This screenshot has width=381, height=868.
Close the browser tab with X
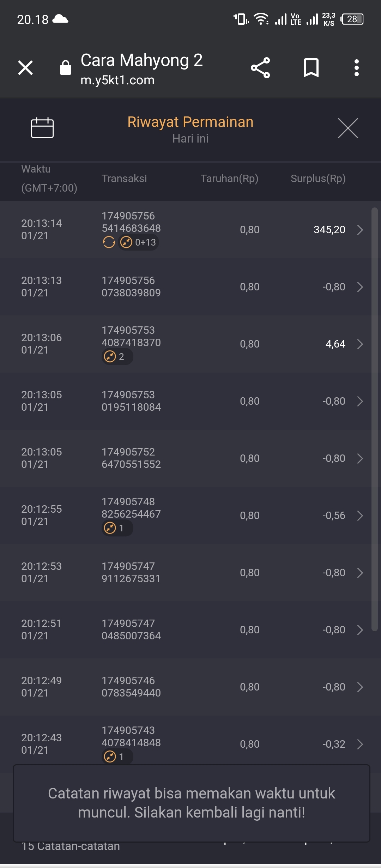pyautogui.click(x=25, y=68)
